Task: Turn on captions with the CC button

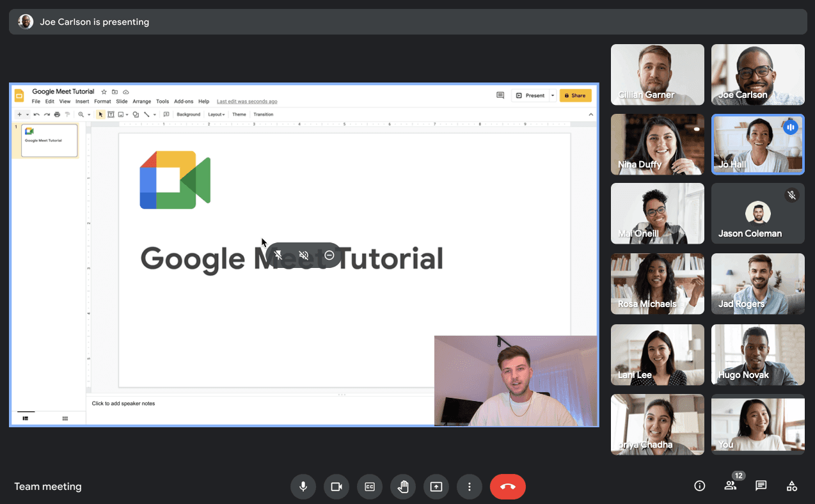Action: point(370,487)
